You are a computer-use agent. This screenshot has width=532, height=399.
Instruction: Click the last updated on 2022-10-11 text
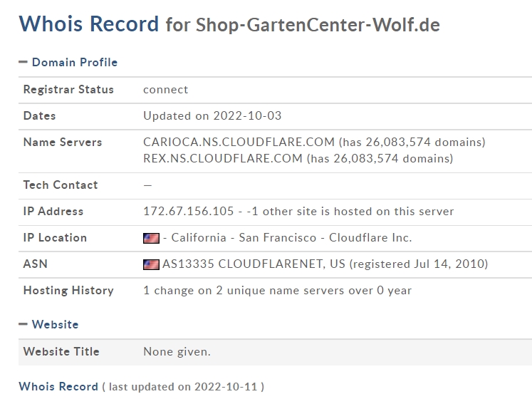coord(183,387)
